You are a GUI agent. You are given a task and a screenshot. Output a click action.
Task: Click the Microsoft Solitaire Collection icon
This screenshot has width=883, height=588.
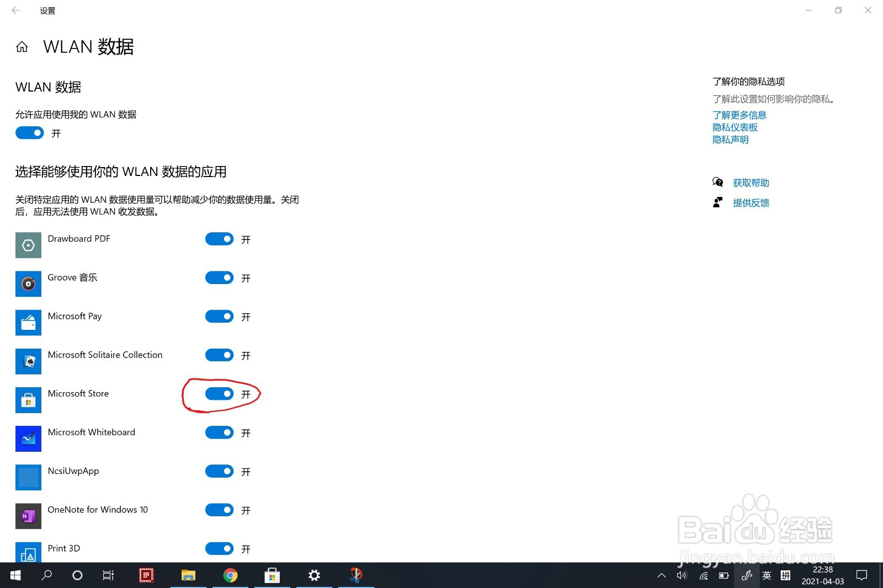pyautogui.click(x=28, y=361)
